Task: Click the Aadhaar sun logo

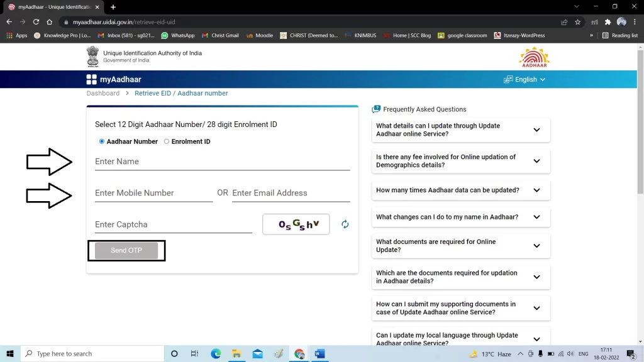Action: 533,57
